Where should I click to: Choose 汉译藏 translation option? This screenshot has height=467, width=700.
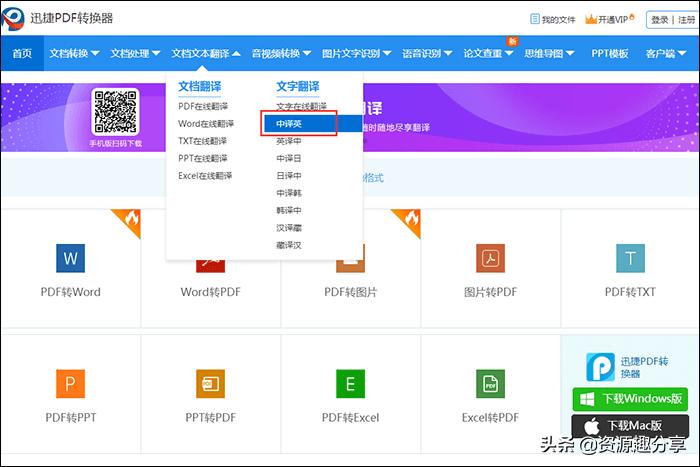(289, 228)
